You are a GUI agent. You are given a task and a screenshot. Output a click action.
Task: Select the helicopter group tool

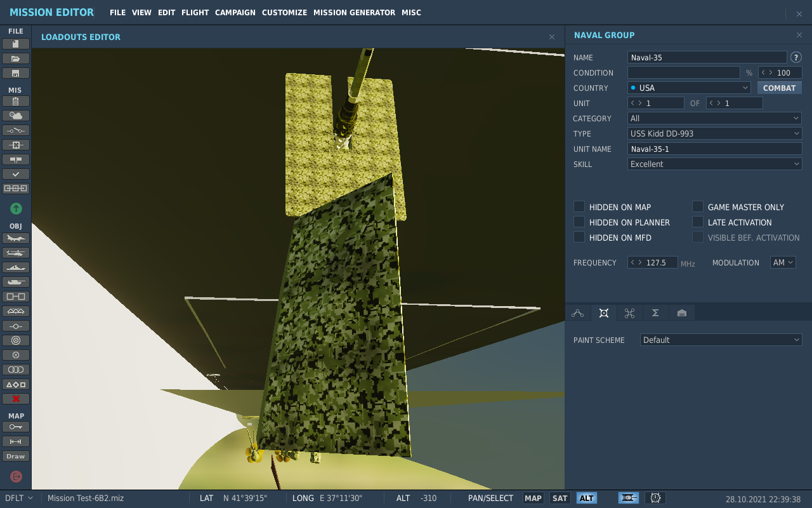tap(16, 253)
